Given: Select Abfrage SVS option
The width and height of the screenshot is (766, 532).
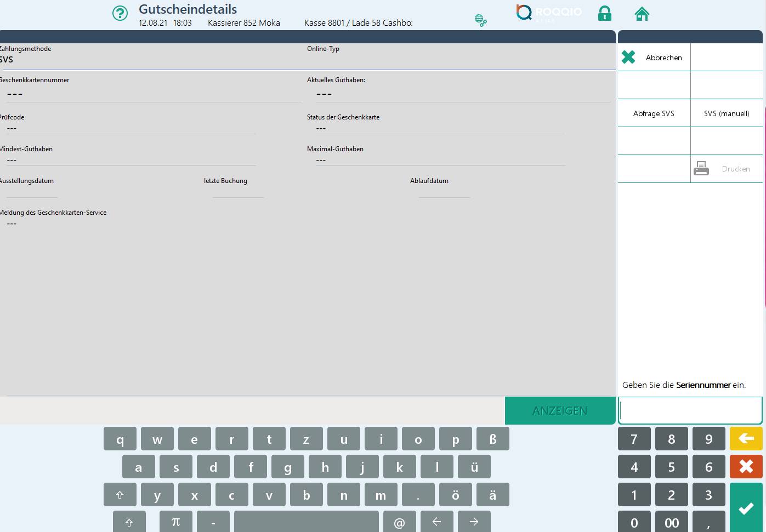Looking at the screenshot, I should pyautogui.click(x=654, y=113).
